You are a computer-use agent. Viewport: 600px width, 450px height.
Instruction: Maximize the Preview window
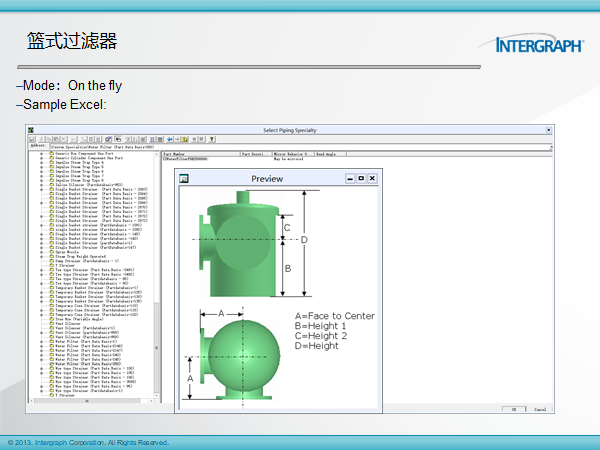361,178
